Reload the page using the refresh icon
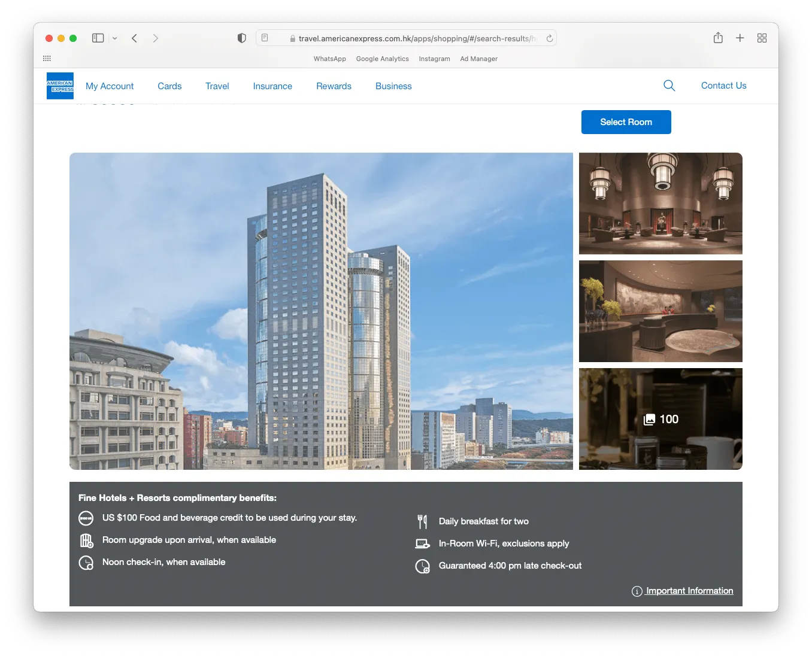This screenshot has height=656, width=812. click(549, 38)
